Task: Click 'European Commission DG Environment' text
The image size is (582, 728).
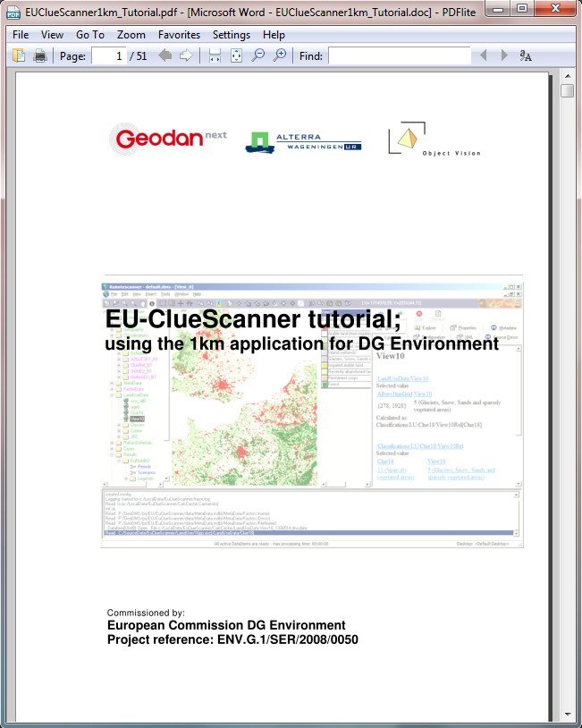Action: [x=226, y=625]
